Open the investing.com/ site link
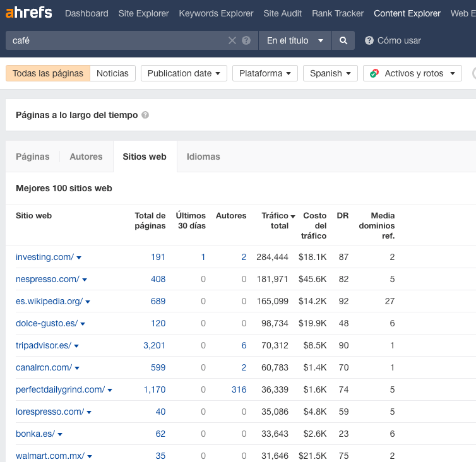Viewport: 476px width, 462px height. tap(45, 257)
